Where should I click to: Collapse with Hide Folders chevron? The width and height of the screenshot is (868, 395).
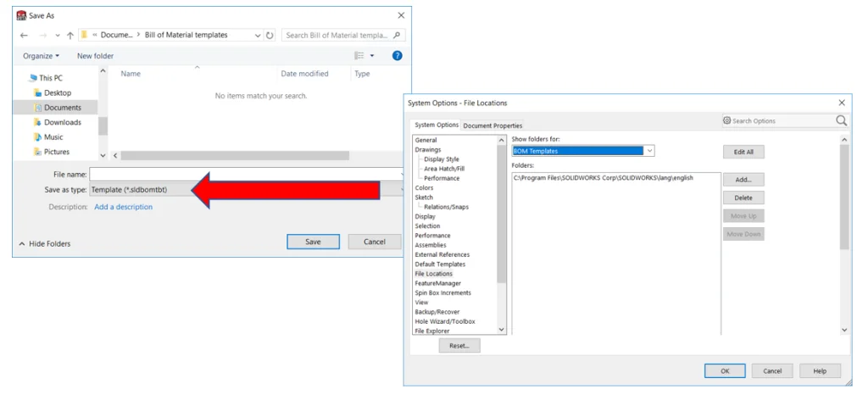pyautogui.click(x=22, y=244)
